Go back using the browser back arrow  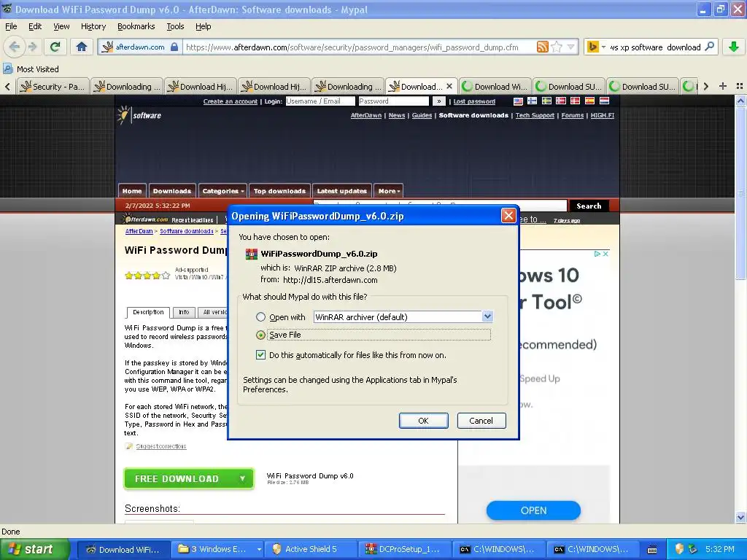pyautogui.click(x=15, y=47)
